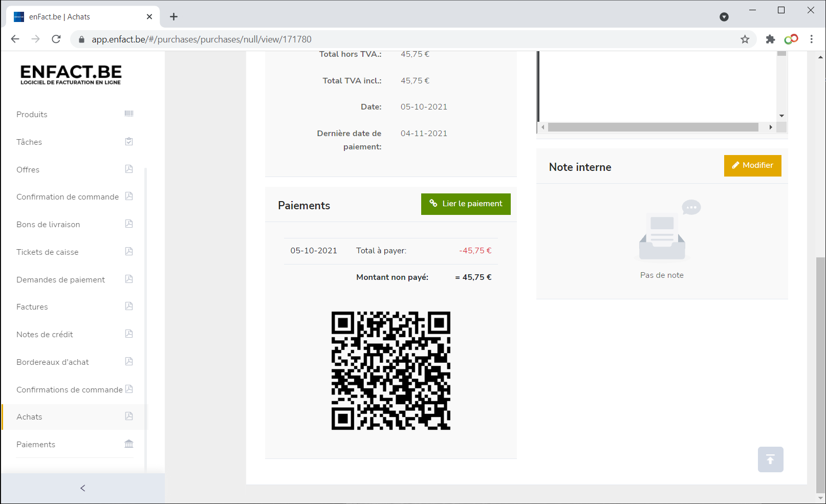Click the 04-11-2021 due date value
This screenshot has height=504, width=826.
tap(424, 134)
